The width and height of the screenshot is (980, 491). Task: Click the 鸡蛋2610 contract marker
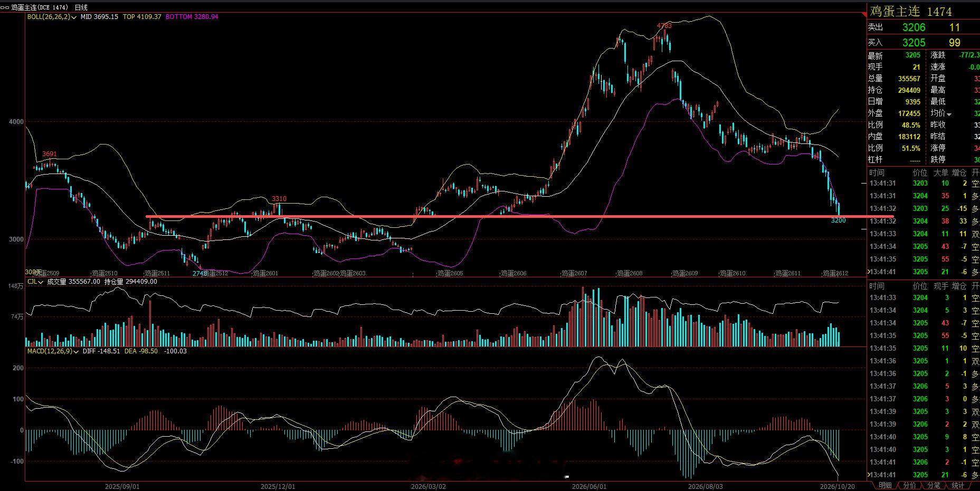[732, 273]
